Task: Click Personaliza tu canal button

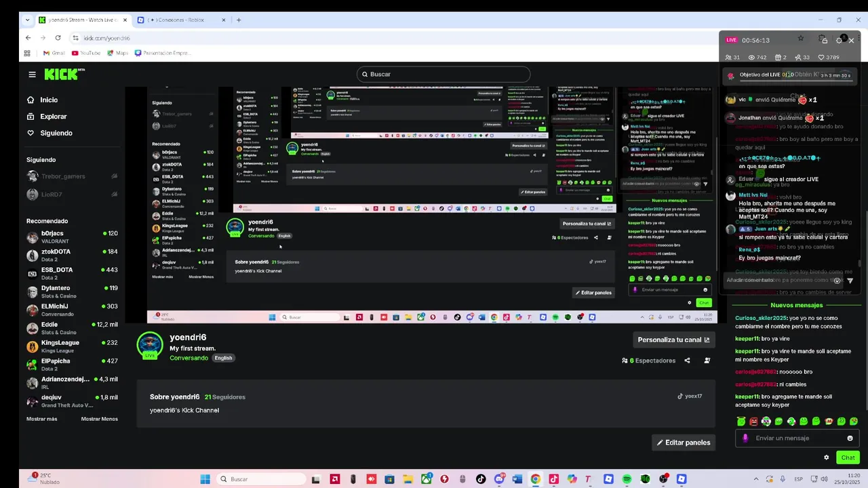Action: (x=673, y=340)
